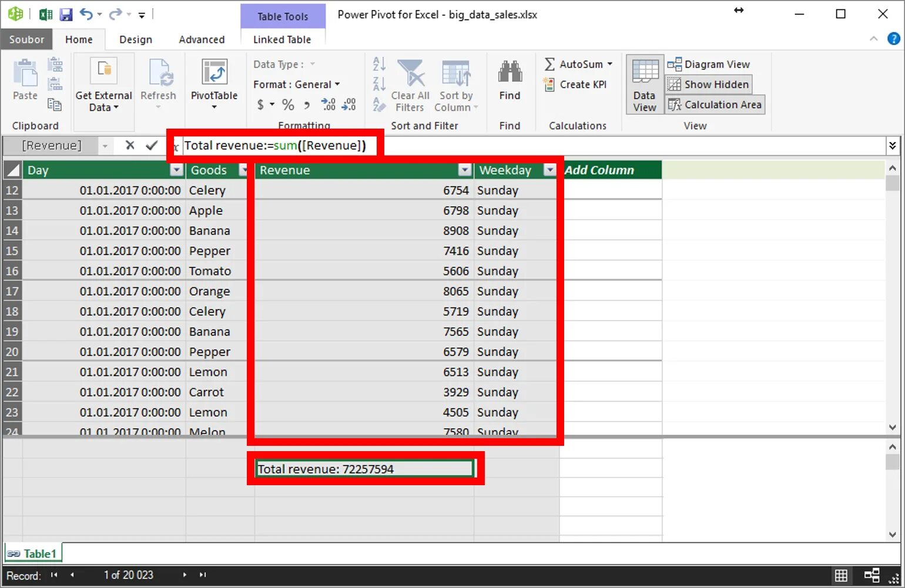905x588 pixels.
Task: Sort A to Z ascending
Action: point(379,64)
